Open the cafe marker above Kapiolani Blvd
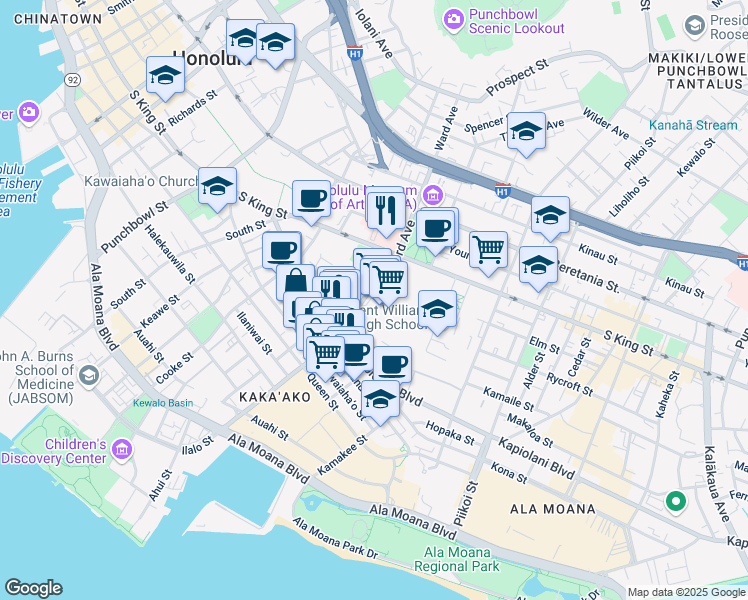 (x=392, y=365)
